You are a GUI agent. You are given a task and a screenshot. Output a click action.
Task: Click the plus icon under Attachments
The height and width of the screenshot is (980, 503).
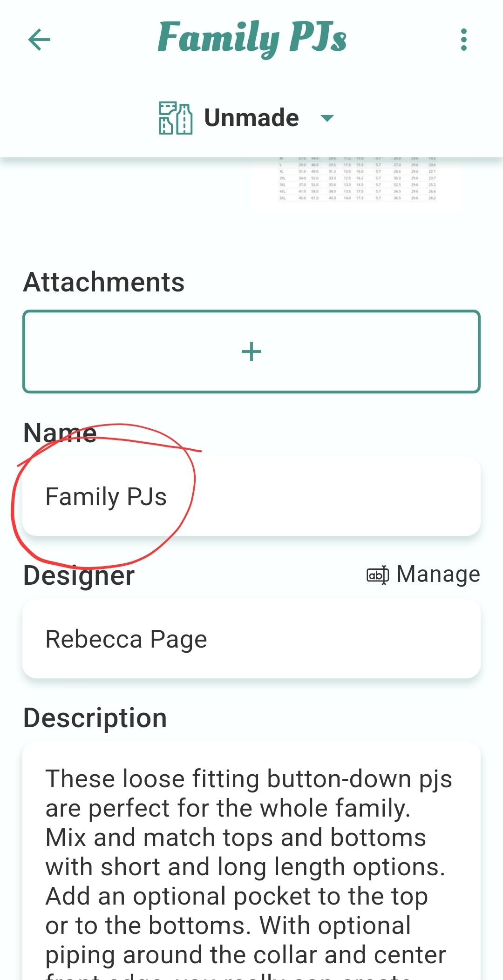tap(251, 351)
